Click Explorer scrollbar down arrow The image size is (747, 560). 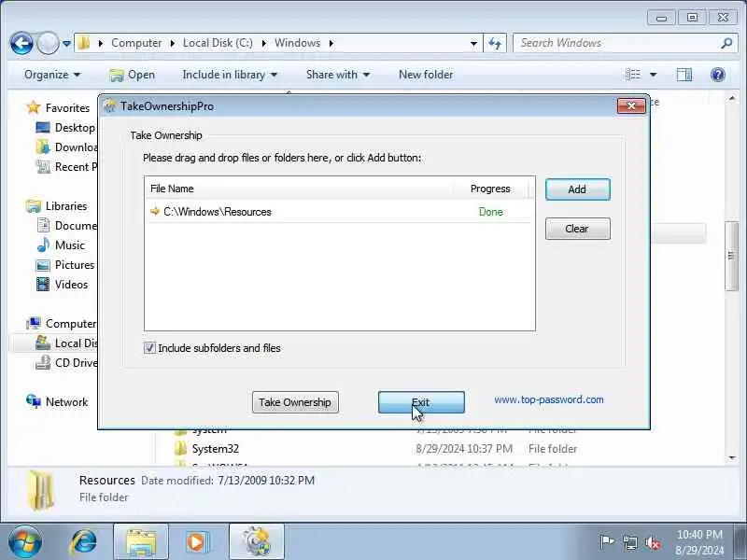732,458
